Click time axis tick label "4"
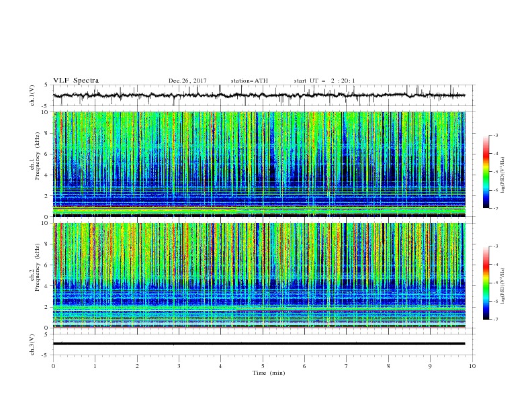532x411 pixels. click(220, 366)
